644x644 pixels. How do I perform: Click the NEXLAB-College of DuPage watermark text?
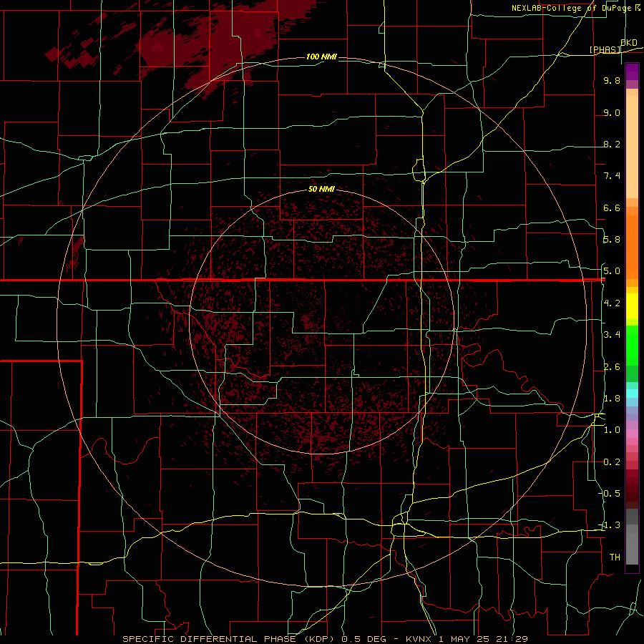(572, 8)
